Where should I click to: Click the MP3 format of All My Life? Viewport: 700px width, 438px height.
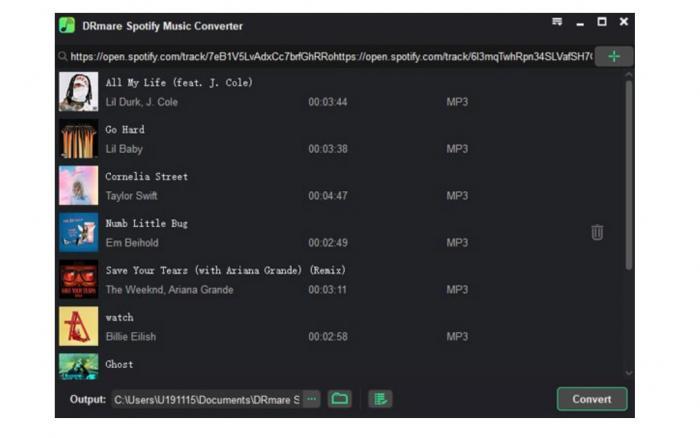pos(457,102)
